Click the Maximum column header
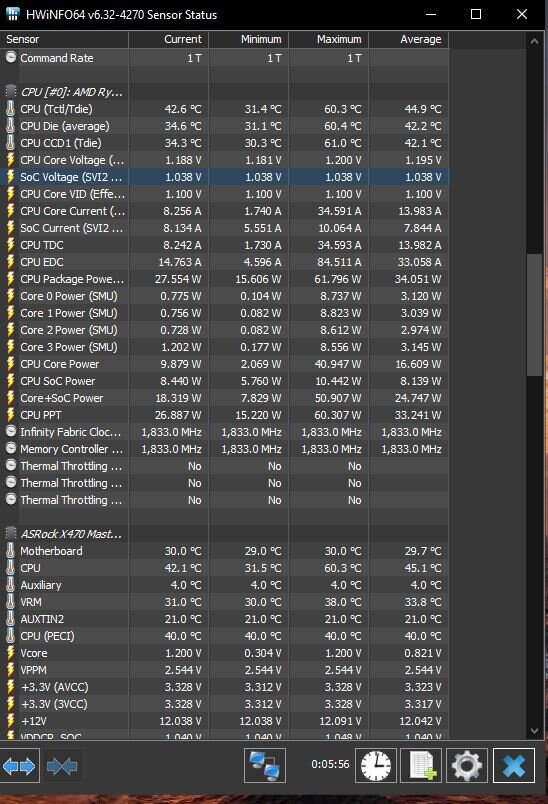 329,39
